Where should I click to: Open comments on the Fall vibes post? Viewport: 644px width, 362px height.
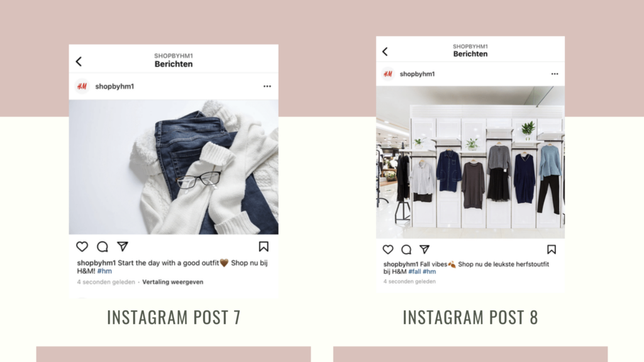pyautogui.click(x=406, y=249)
